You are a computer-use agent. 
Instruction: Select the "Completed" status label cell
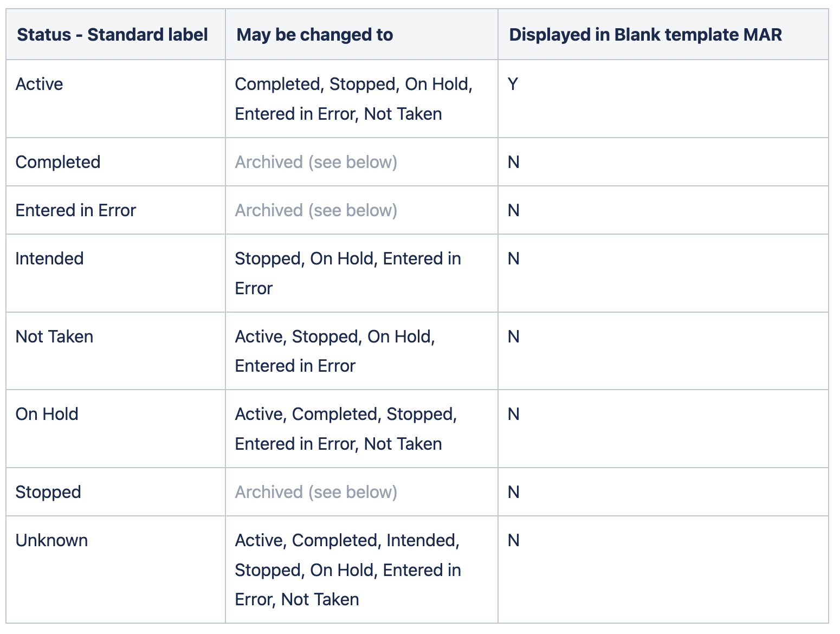point(58,162)
